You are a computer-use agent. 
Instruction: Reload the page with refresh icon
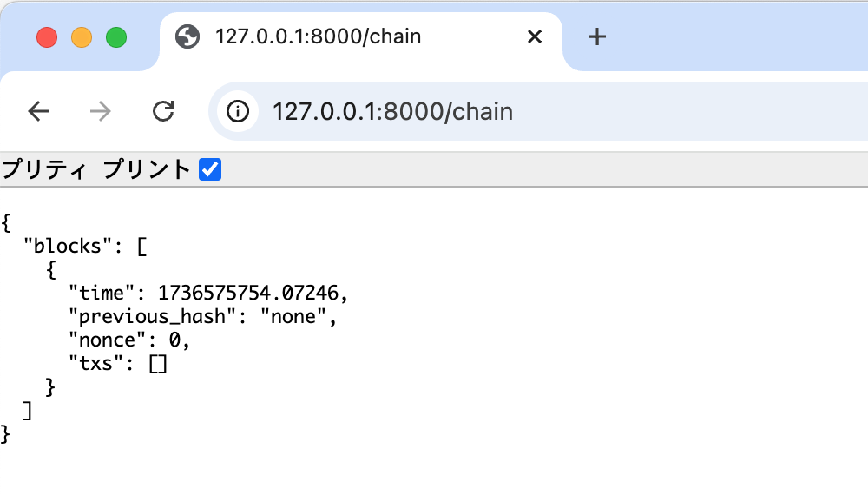click(163, 111)
